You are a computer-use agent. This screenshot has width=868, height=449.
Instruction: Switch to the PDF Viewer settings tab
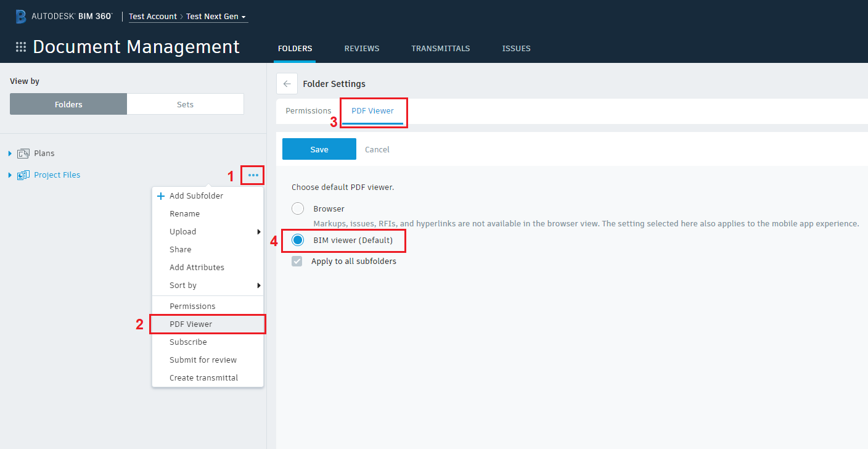pyautogui.click(x=373, y=111)
